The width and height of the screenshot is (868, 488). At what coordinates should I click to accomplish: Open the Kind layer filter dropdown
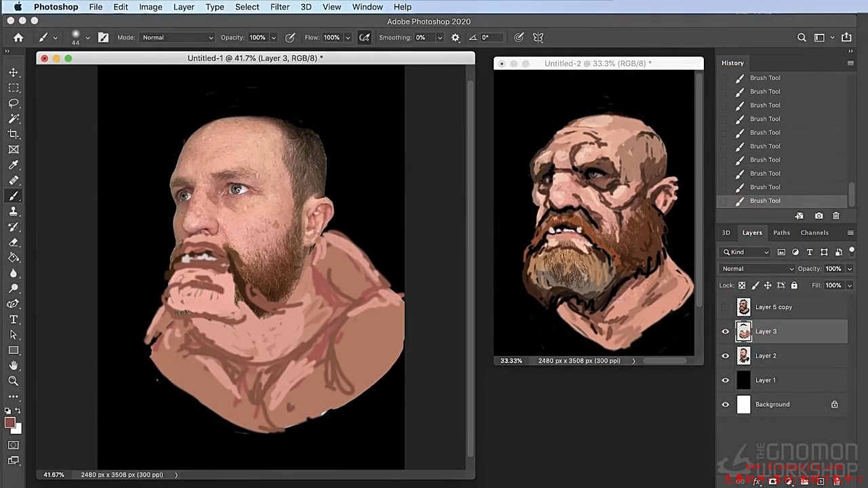tap(746, 252)
